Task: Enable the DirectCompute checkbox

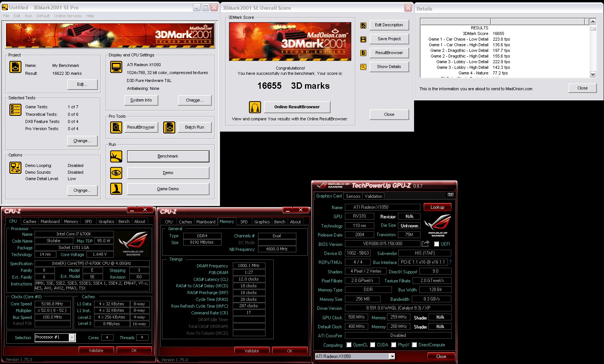Action: (414, 345)
